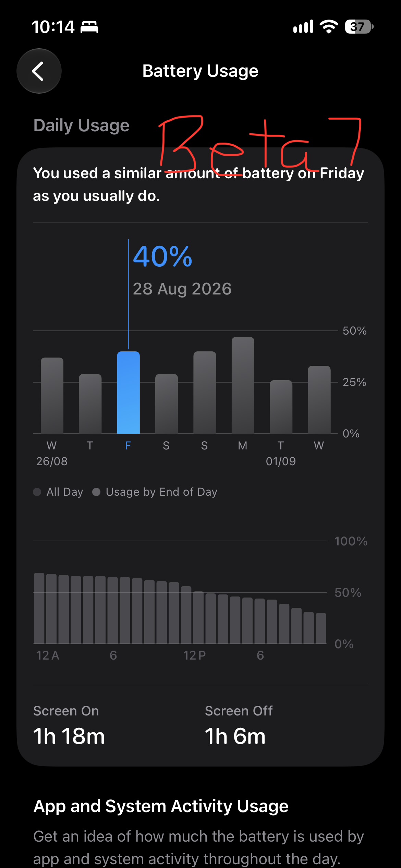Screen dimensions: 401x868
Task: Select the Tuesday 01/09 usage bar
Action: tap(281, 407)
